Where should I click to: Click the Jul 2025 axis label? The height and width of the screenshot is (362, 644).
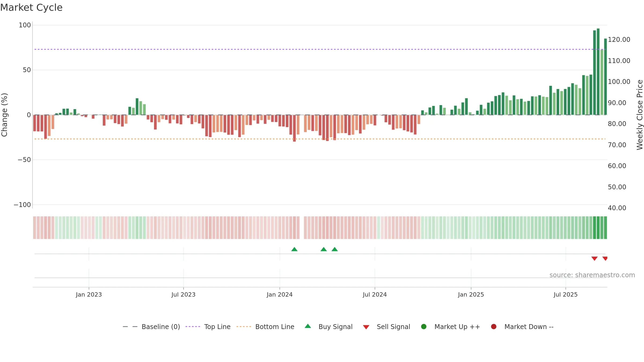[x=566, y=294]
